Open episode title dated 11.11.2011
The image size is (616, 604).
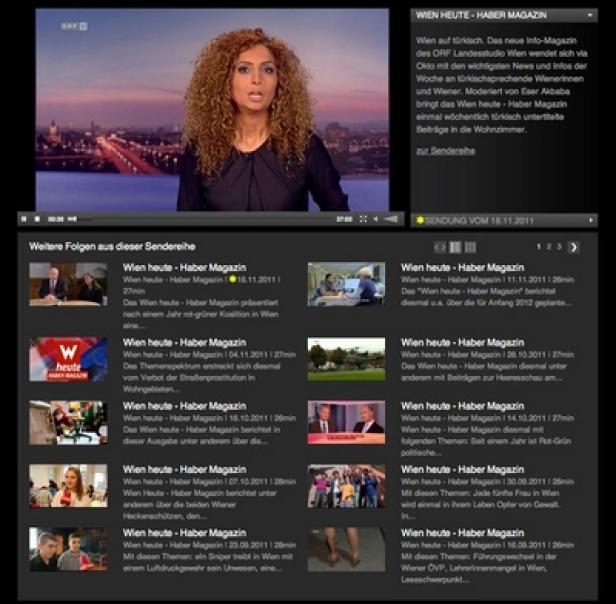coord(463,268)
